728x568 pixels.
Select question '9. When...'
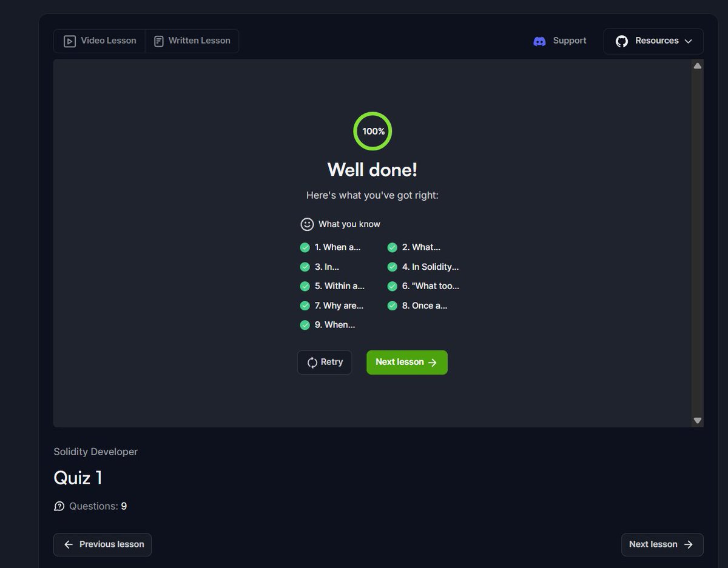[335, 325]
